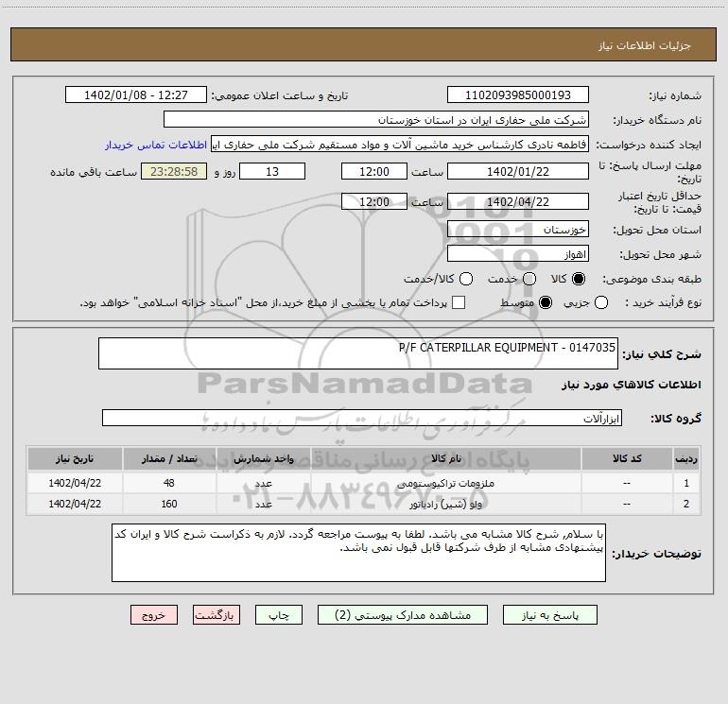Click the چاپ print button
This screenshot has width=728, height=704.
[279, 615]
